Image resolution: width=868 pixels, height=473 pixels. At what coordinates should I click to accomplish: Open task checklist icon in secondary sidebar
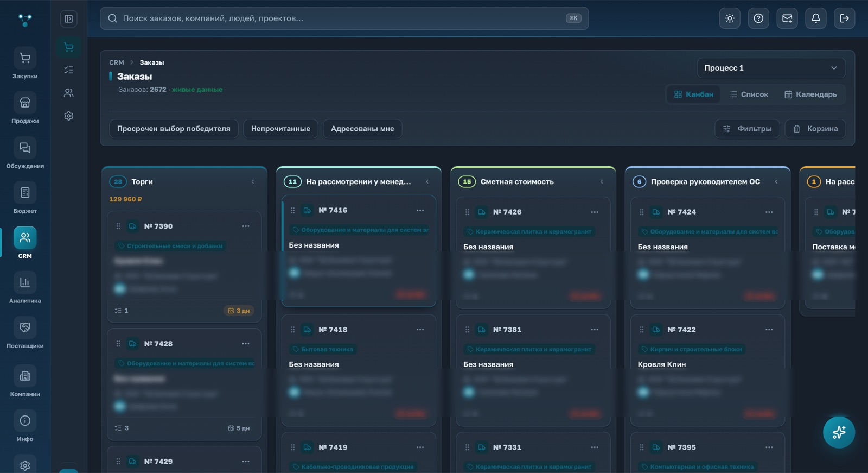(69, 70)
